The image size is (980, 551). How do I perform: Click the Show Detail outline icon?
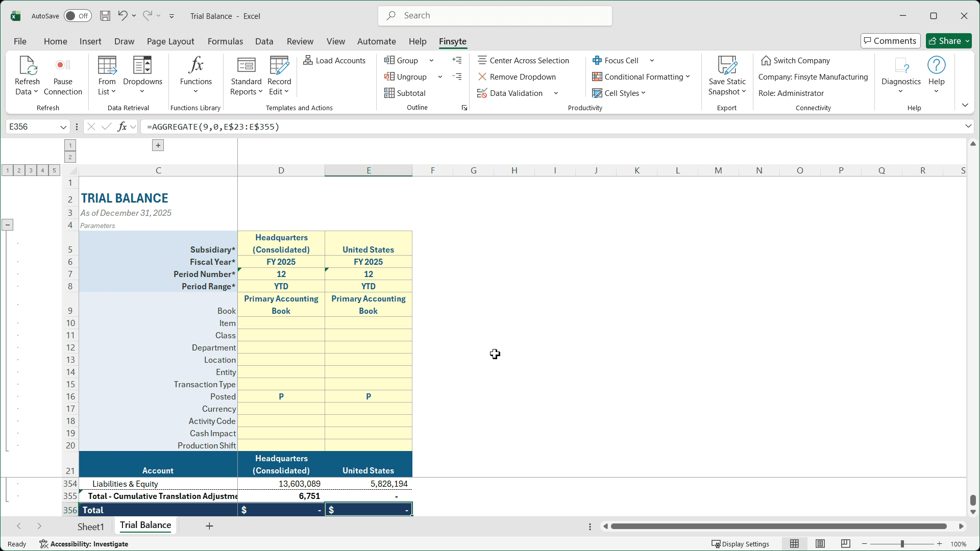457,60
